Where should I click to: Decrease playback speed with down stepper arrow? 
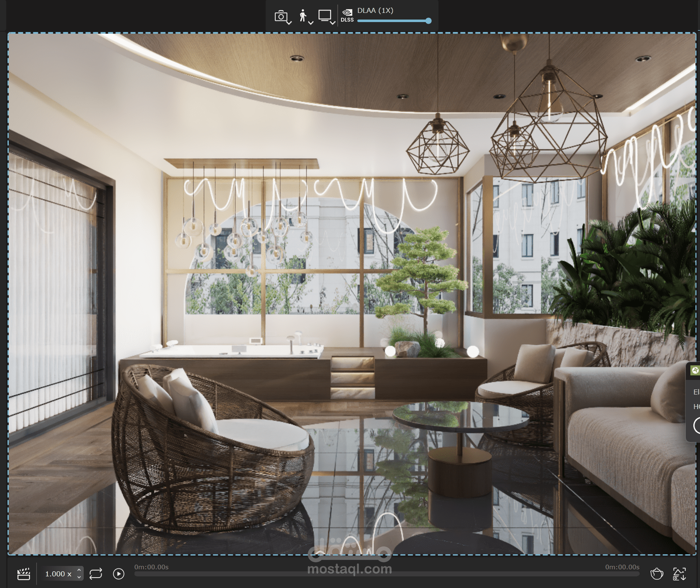coord(79,577)
